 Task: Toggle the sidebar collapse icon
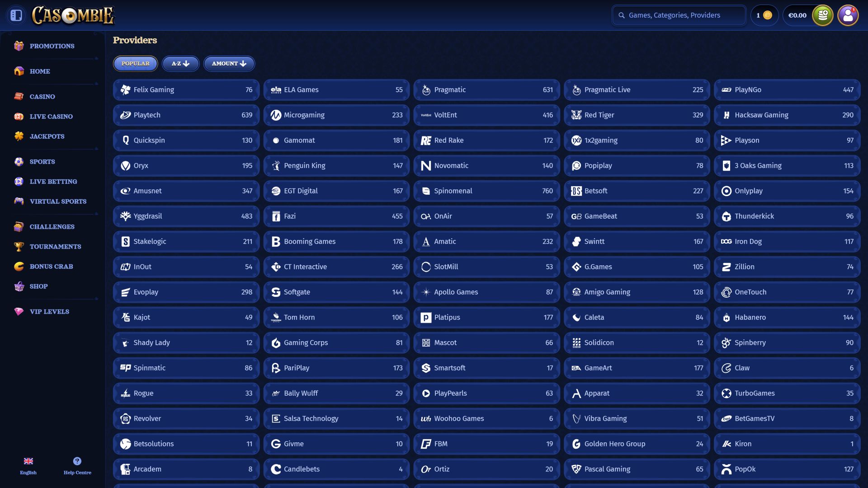point(16,15)
